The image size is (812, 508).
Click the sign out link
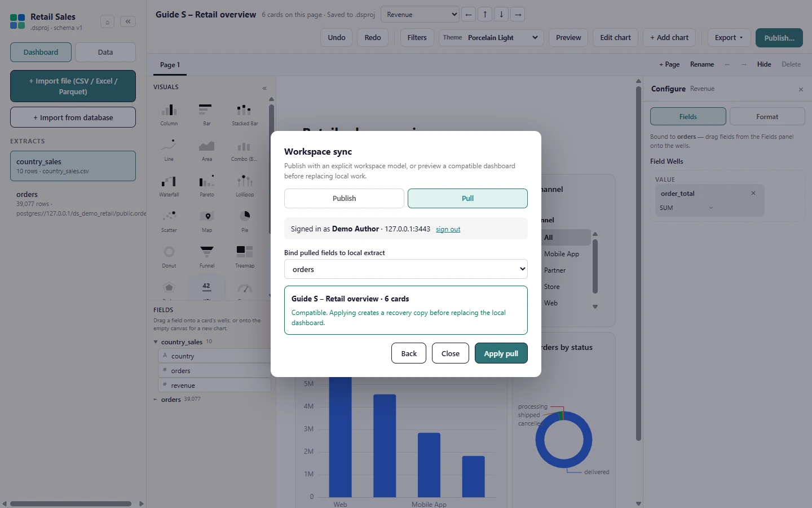tap(448, 229)
